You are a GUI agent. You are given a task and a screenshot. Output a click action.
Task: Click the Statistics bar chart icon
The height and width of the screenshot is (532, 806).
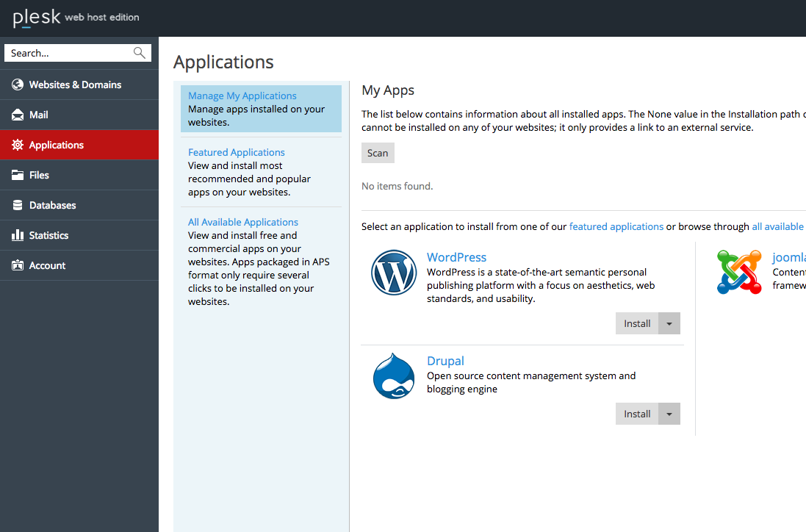click(18, 235)
